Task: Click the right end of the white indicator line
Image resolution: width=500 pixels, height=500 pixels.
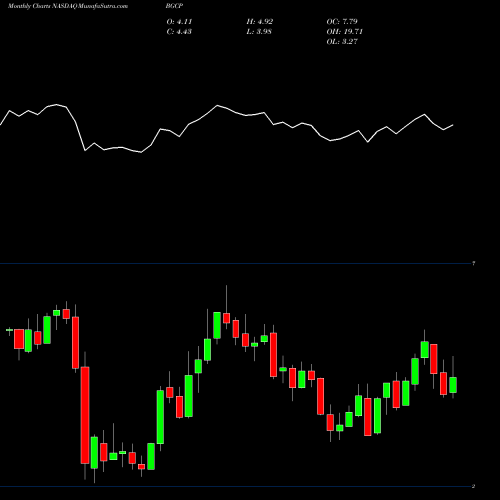Action: tap(453, 125)
